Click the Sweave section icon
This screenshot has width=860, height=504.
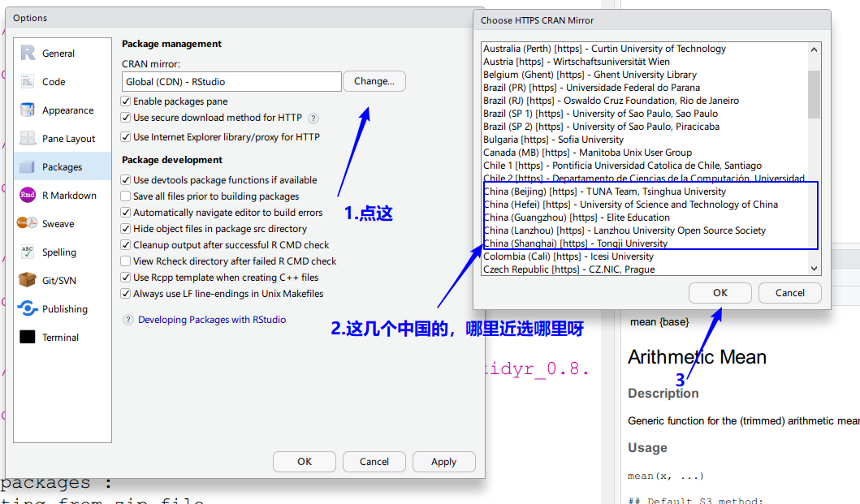pos(28,223)
